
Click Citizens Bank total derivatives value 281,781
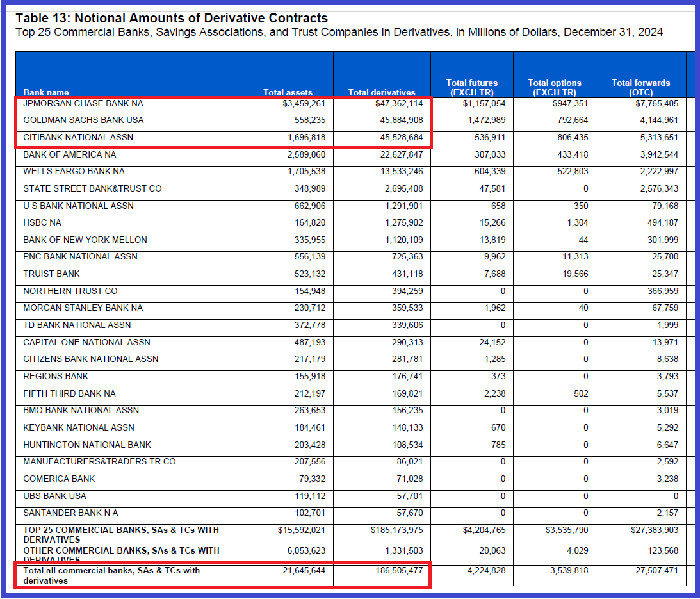407,359
